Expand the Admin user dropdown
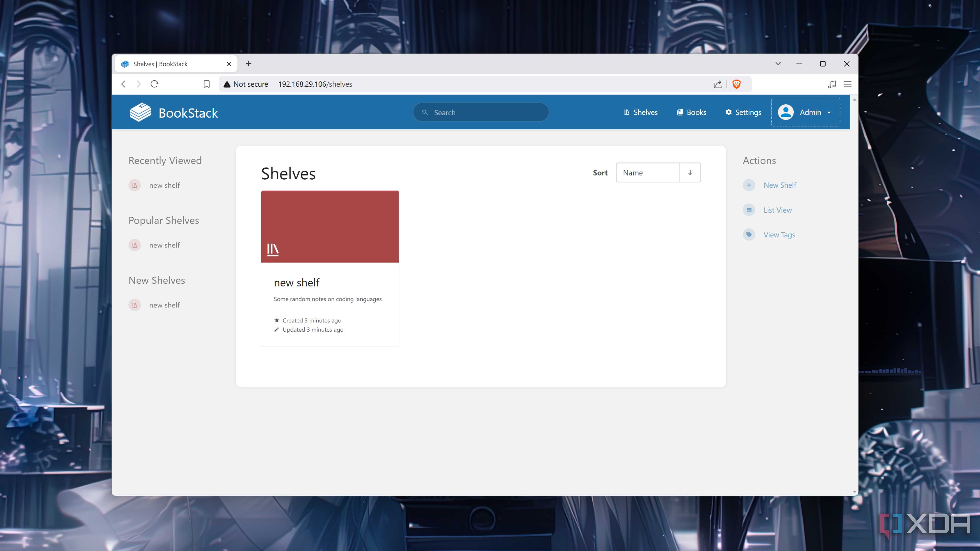 pos(805,112)
